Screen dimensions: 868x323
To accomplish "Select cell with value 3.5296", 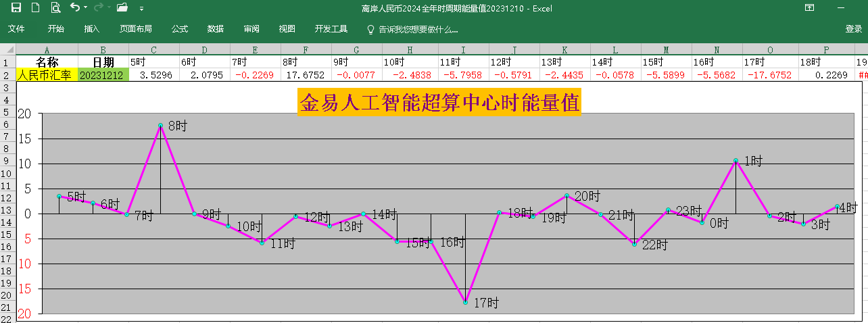I will [153, 75].
